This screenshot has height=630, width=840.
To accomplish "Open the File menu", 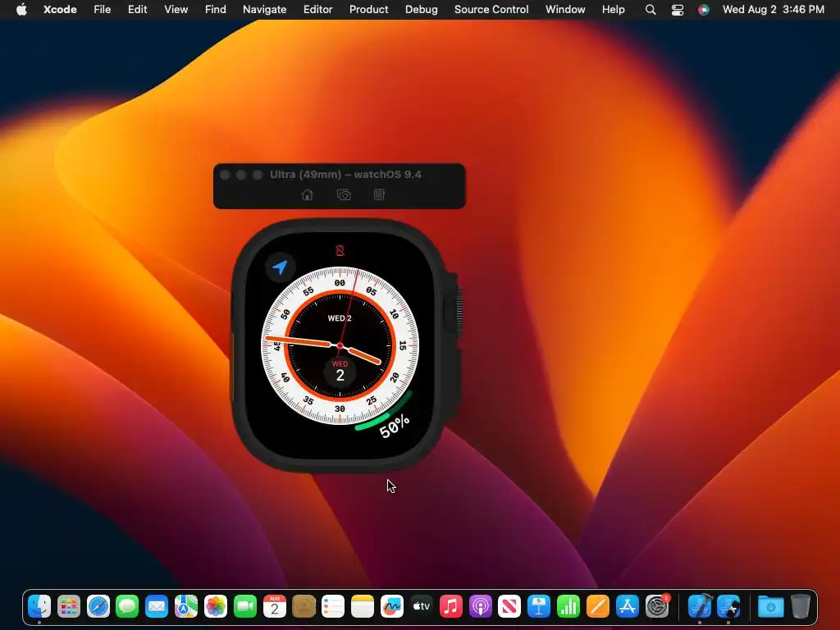I will [102, 10].
